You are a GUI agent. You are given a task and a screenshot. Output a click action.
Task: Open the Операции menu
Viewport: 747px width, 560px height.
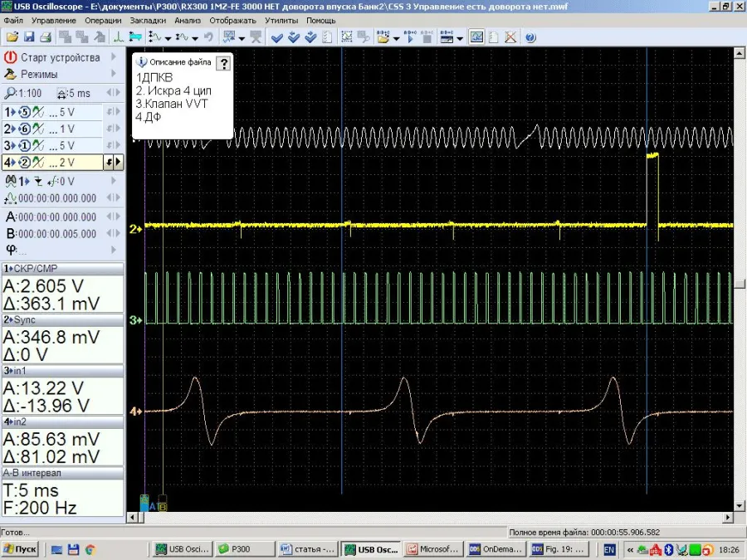coord(103,21)
